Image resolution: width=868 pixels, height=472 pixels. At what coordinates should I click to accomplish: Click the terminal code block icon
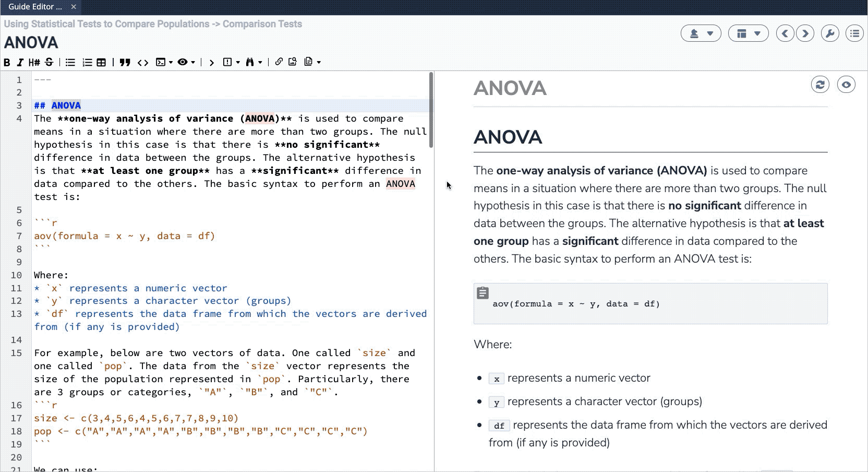(x=161, y=62)
